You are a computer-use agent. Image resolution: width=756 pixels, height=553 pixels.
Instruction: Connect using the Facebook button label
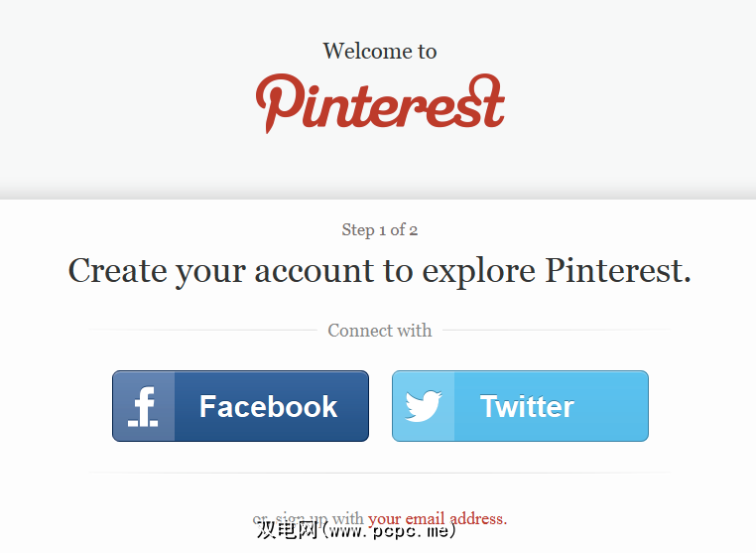269,406
